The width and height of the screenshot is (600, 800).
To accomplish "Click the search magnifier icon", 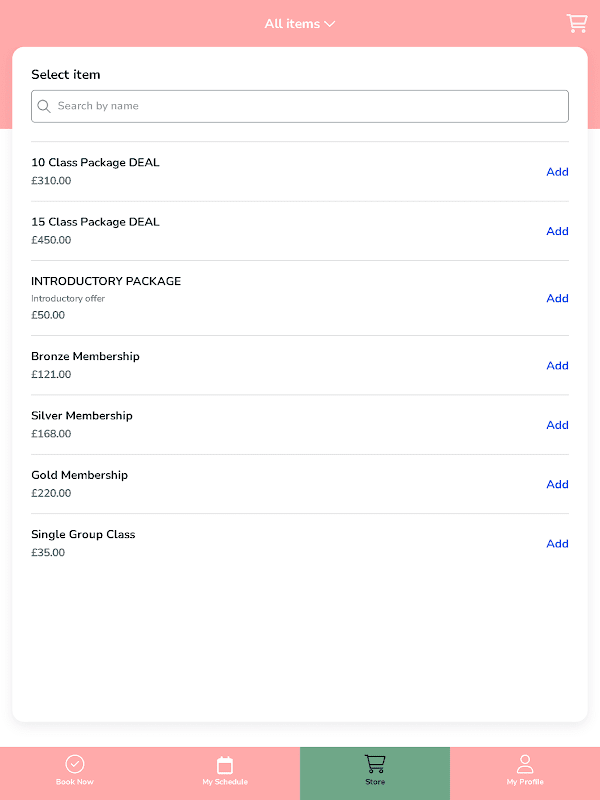I will [x=44, y=106].
